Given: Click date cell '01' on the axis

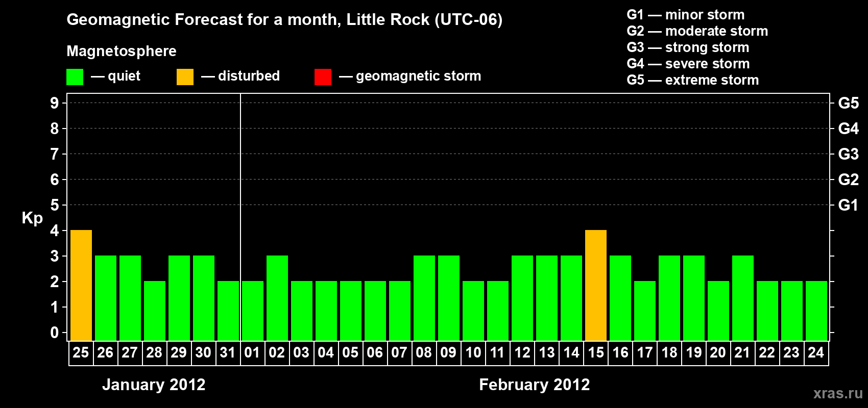Looking at the screenshot, I should (253, 353).
